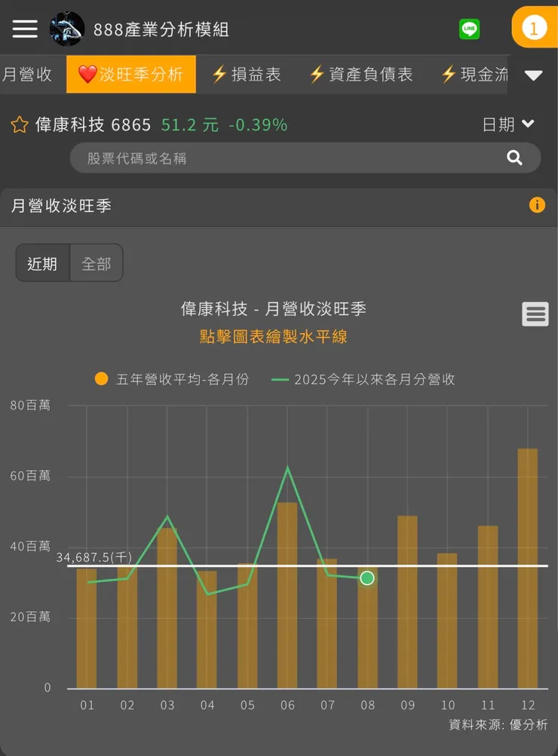The height and width of the screenshot is (756, 558).
Task: Click the 點擊圖表繪製水平線 hint text
Action: tap(274, 336)
